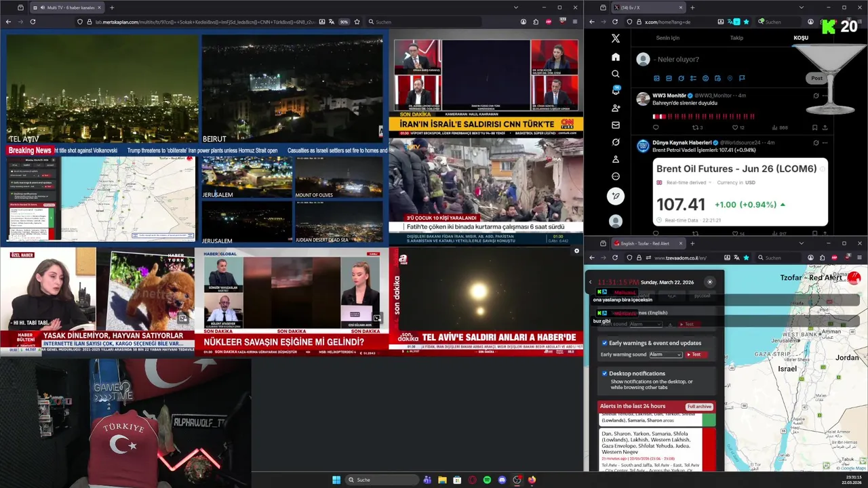The image size is (868, 488).
Task: Switch to Takip tab on X
Action: tap(736, 38)
